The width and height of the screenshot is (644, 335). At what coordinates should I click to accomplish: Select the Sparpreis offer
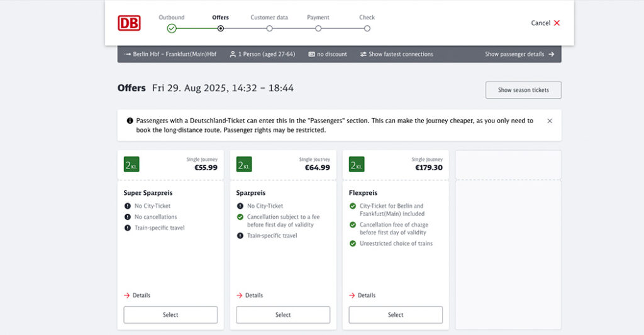click(283, 315)
